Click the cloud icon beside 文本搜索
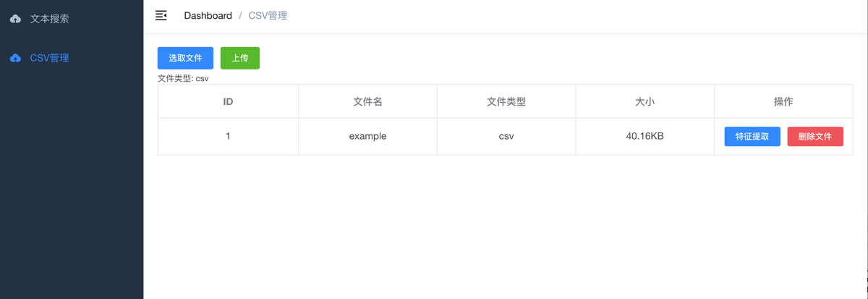 pos(15,19)
